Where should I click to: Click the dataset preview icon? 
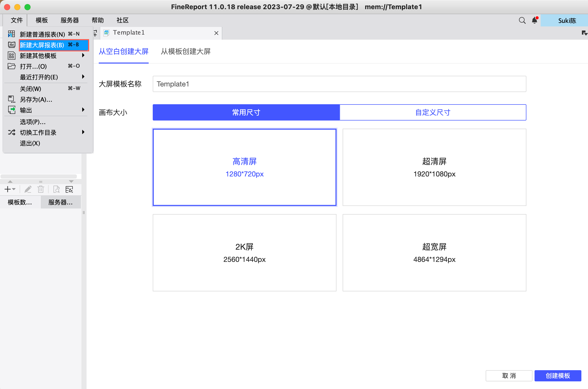pyautogui.click(x=56, y=189)
